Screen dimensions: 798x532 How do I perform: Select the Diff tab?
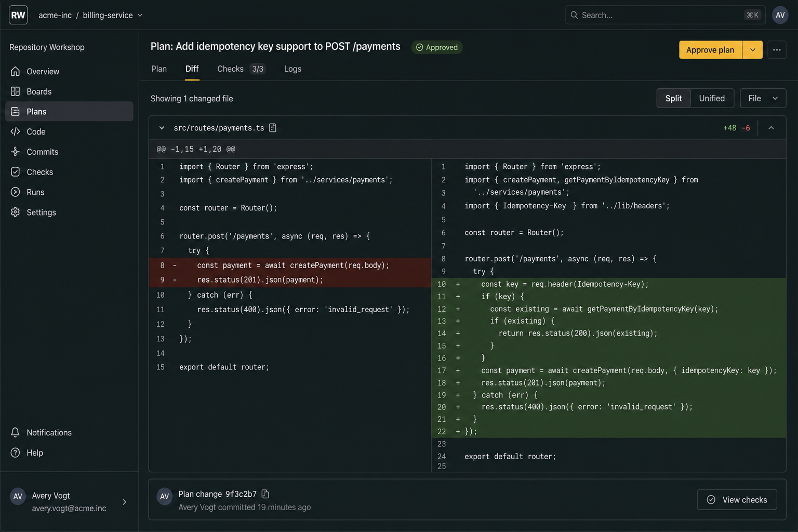(x=192, y=69)
